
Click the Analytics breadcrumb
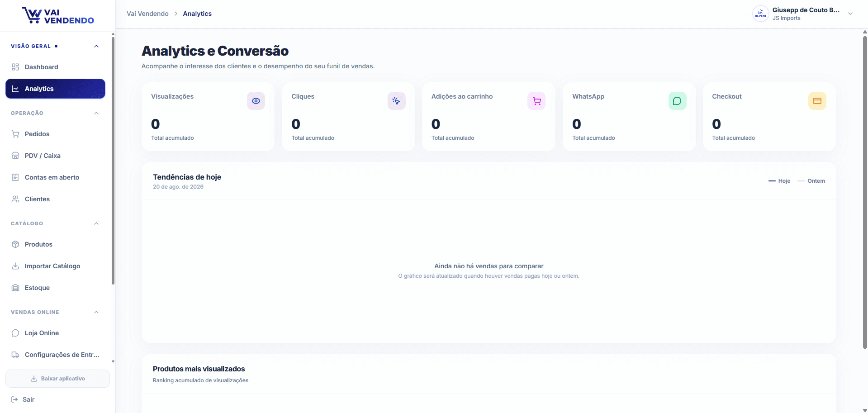point(197,14)
